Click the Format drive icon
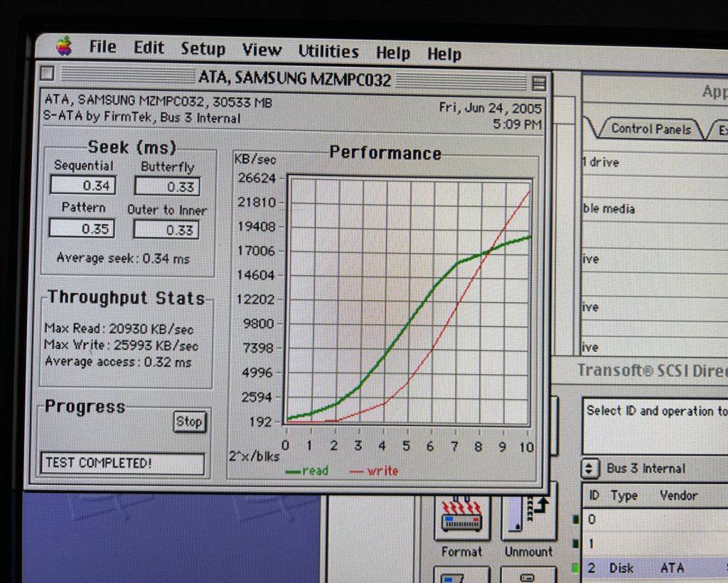Viewport: 728px width, 583px height. (x=462, y=519)
